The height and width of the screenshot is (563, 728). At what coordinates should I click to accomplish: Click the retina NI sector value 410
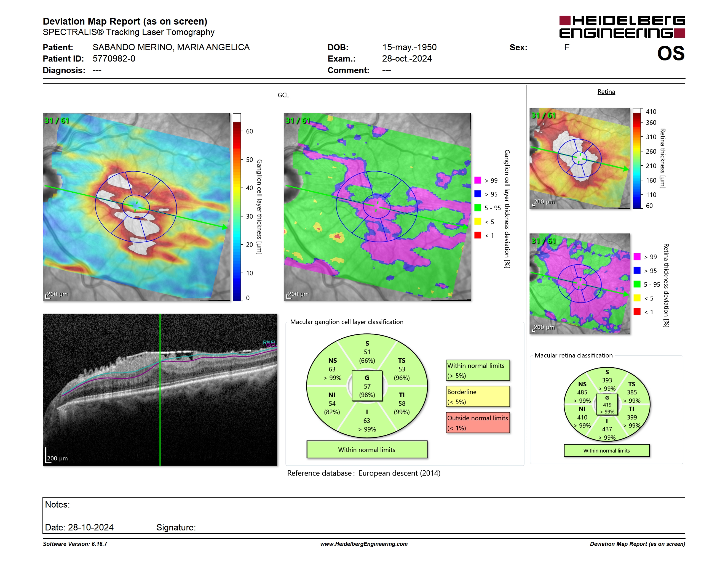point(582,417)
